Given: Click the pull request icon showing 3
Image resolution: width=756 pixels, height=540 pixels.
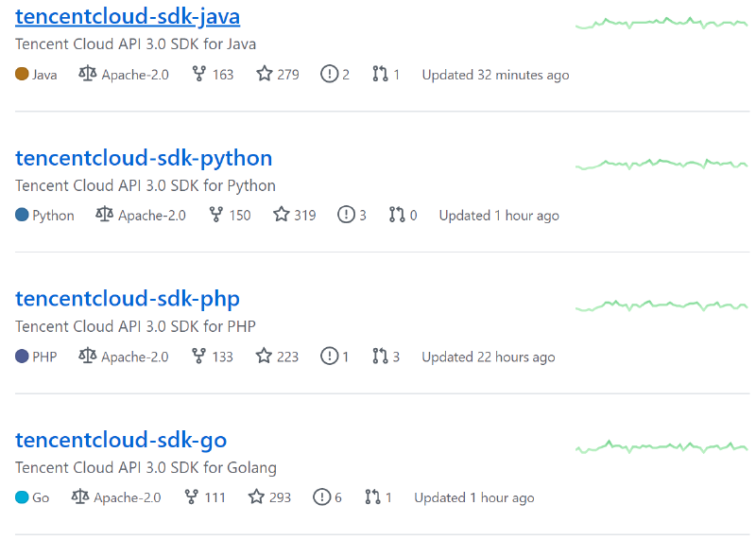Looking at the screenshot, I should tap(381, 357).
